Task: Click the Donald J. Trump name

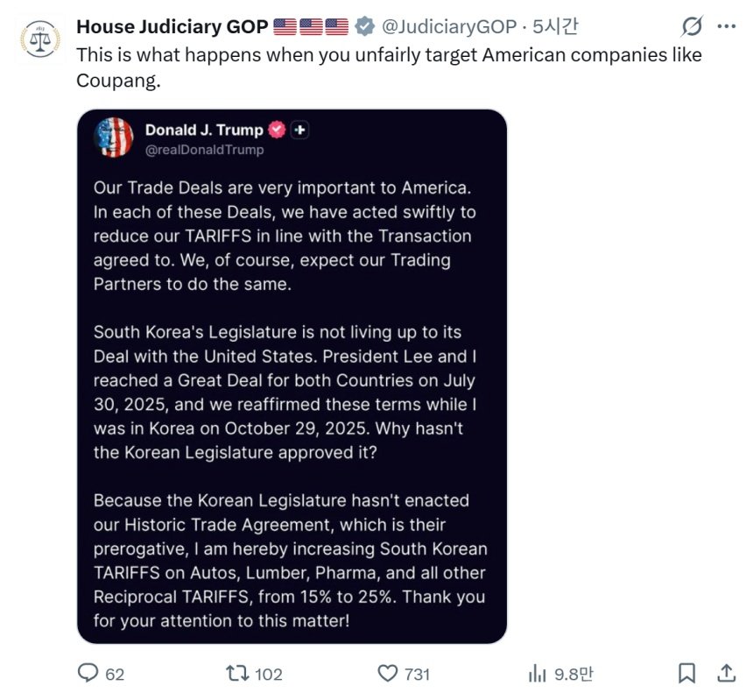Action: pyautogui.click(x=203, y=130)
